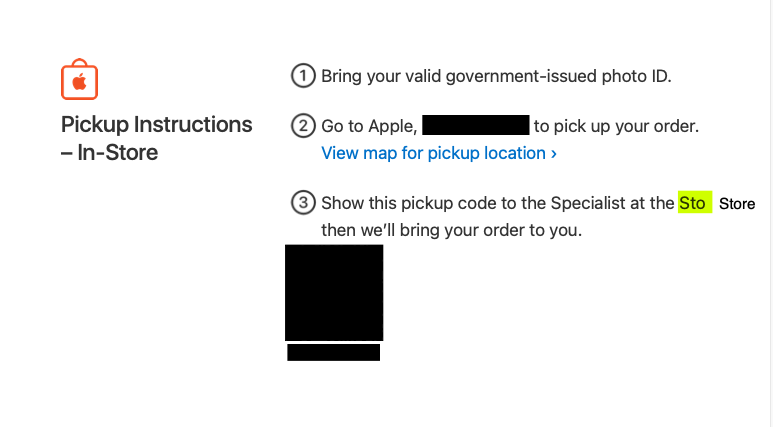This screenshot has height=427, width=773.
Task: Click the redacted store name after Apple
Action: pyautogui.click(x=476, y=125)
